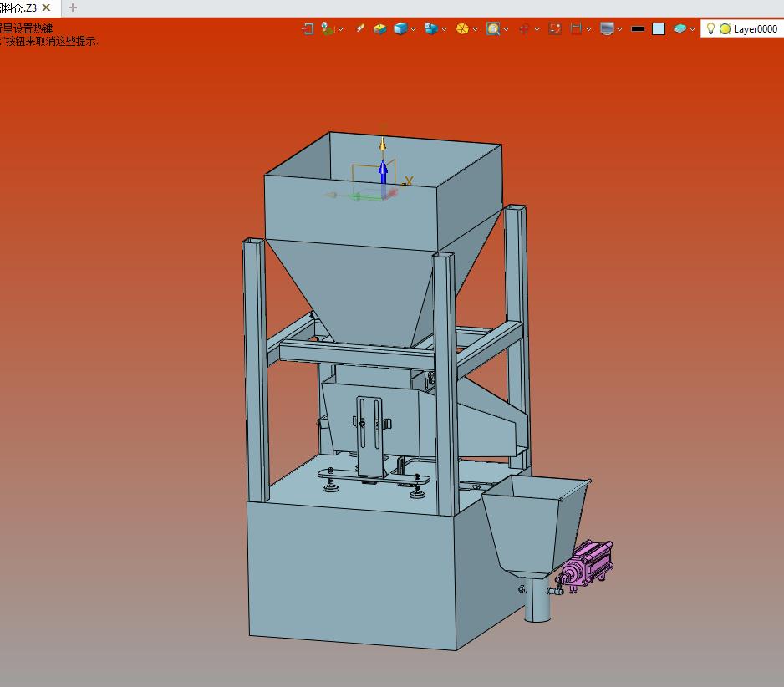Expand dropdown next to shaded cube icon
Image resolution: width=784 pixels, height=687 pixels.
[x=414, y=29]
